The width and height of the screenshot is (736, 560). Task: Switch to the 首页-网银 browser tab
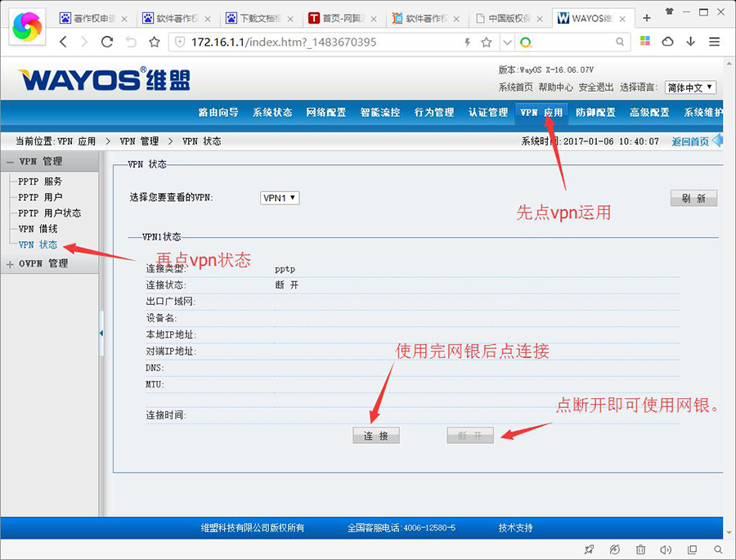[343, 18]
